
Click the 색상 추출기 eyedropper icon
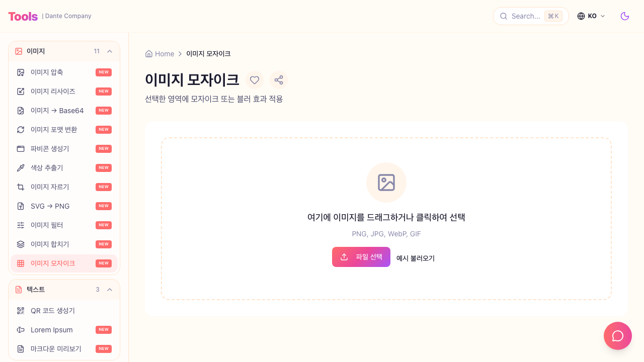21,168
